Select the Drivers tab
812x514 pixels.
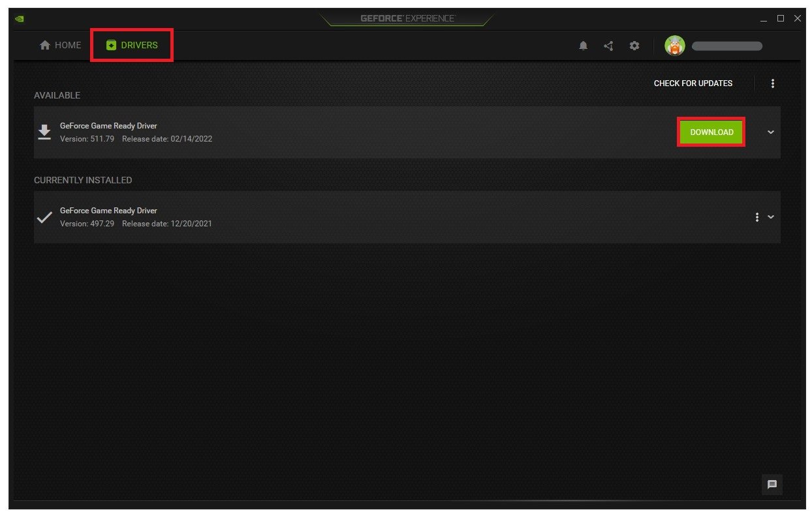(132, 45)
